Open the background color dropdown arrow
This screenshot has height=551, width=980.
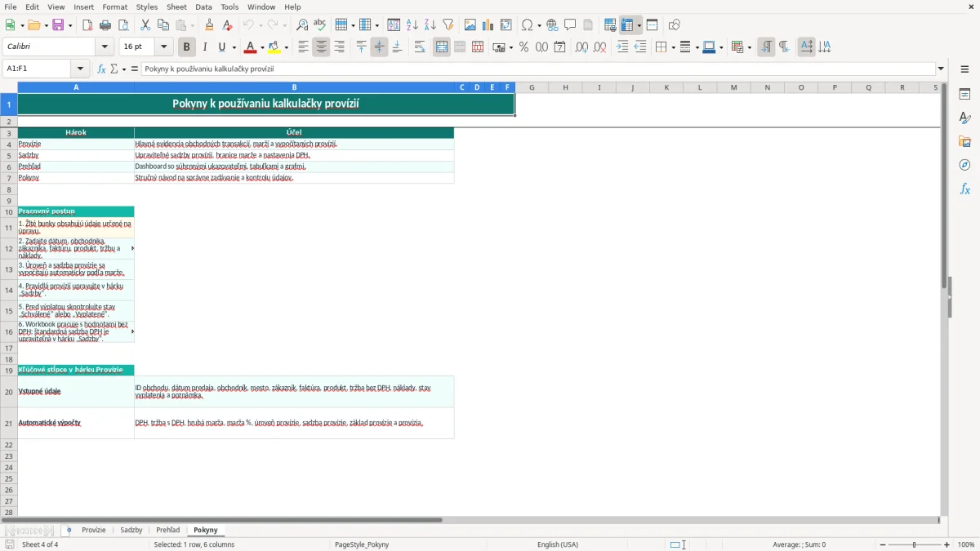[x=286, y=47]
